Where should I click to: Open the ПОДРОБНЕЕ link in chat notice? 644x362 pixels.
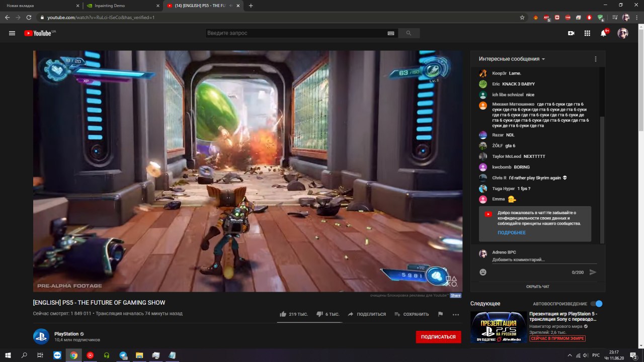point(512,233)
